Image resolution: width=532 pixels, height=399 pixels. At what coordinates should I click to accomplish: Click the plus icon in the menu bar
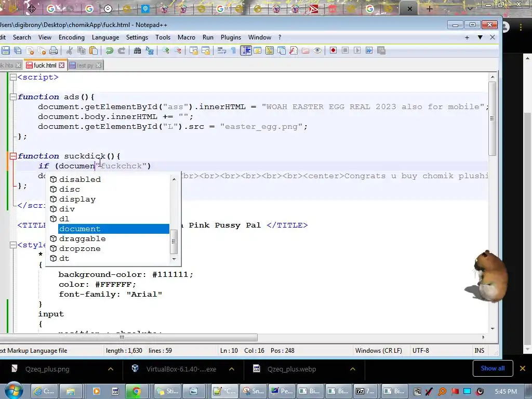[467, 37]
